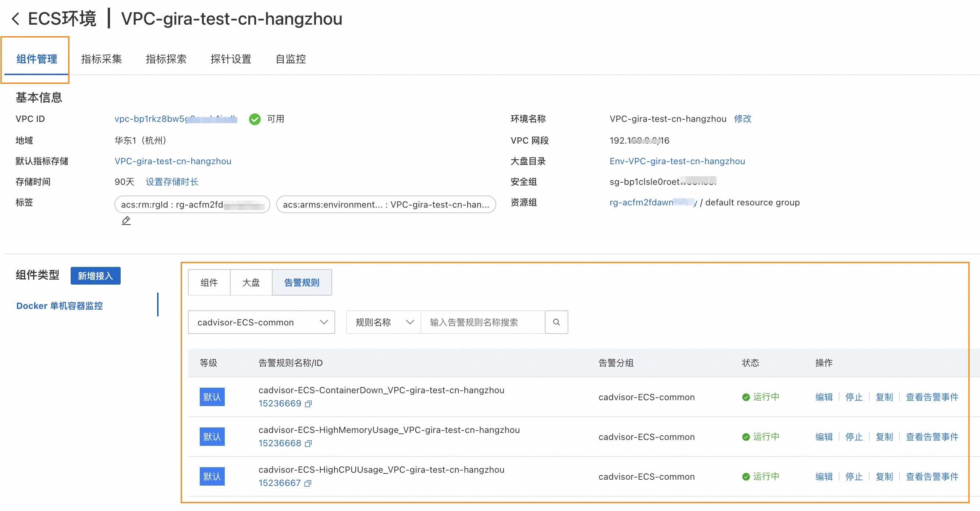Click the green available status check icon

pos(255,119)
